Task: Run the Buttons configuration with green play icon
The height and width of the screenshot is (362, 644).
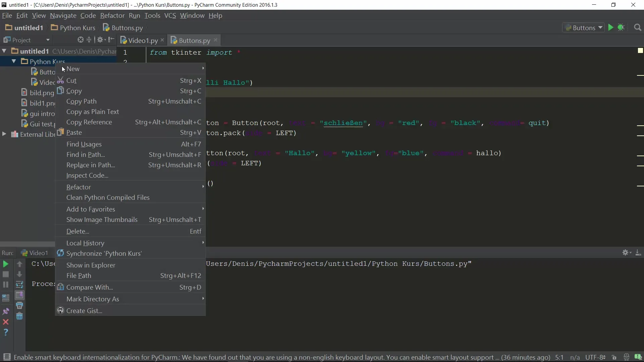Action: [x=610, y=27]
